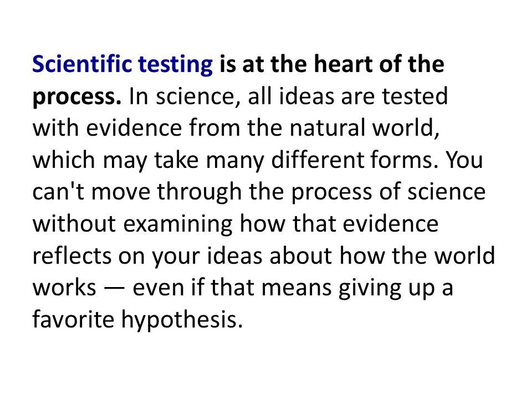Click the phrase 'how that evidence'
The height and width of the screenshot is (399, 532).
[x=339, y=223]
